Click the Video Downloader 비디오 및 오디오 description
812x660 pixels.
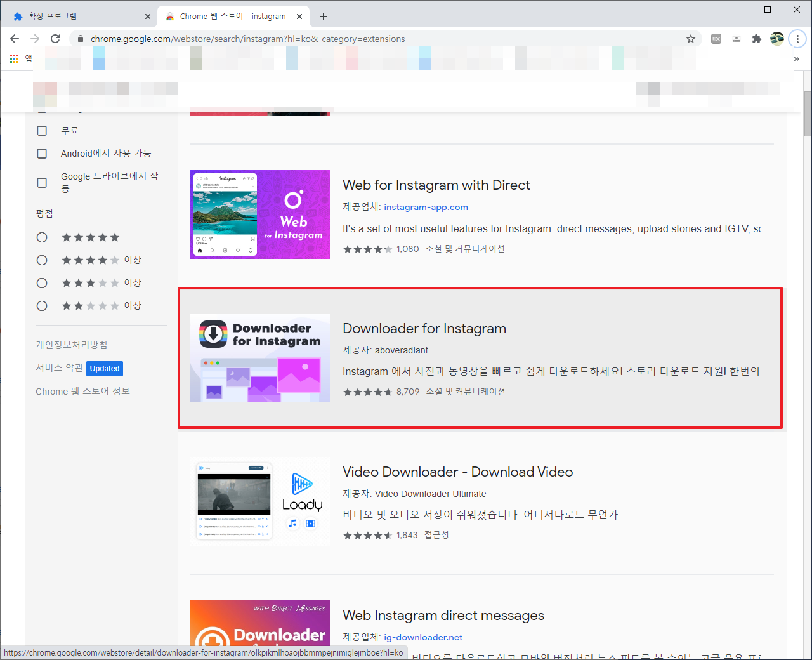click(x=480, y=515)
